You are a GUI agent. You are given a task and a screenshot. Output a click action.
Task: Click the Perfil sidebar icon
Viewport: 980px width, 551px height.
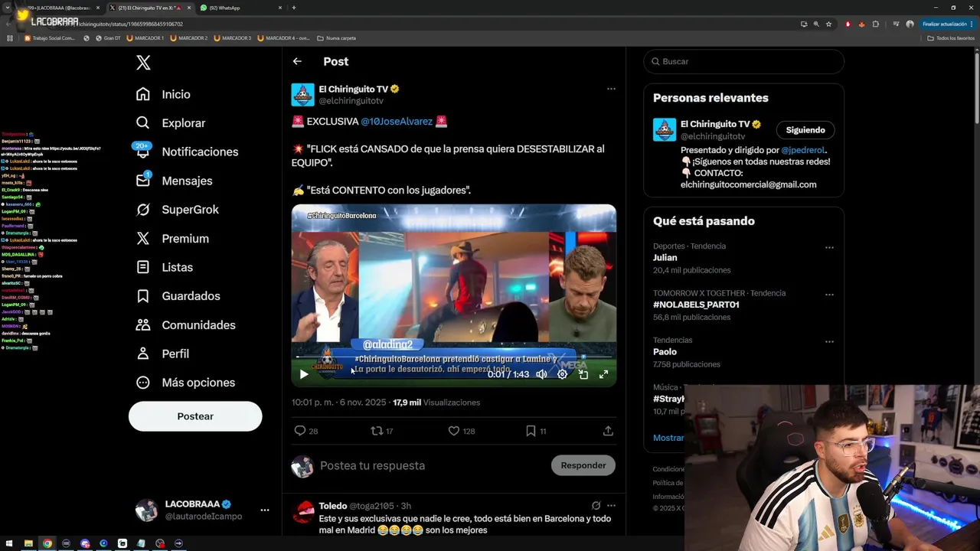point(143,354)
